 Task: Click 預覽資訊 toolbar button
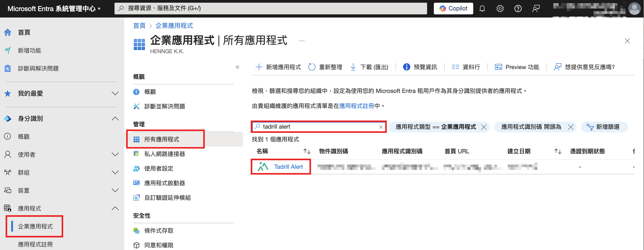pyautogui.click(x=420, y=67)
